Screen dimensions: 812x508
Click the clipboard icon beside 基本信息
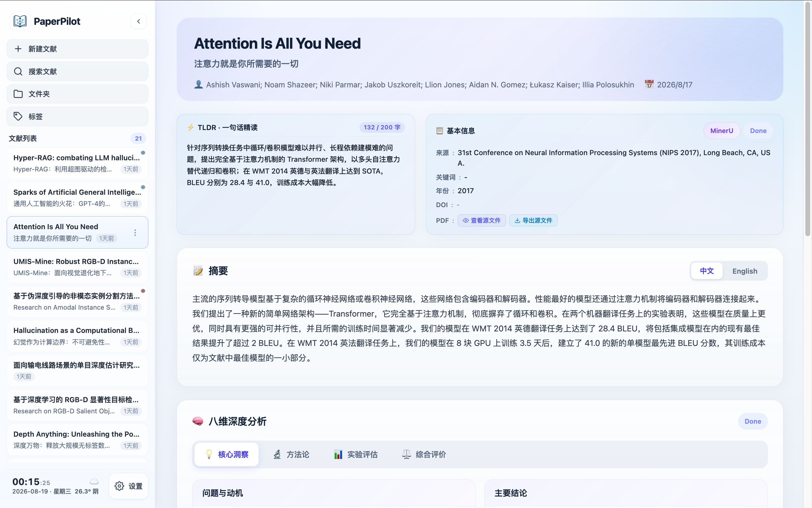click(x=440, y=131)
